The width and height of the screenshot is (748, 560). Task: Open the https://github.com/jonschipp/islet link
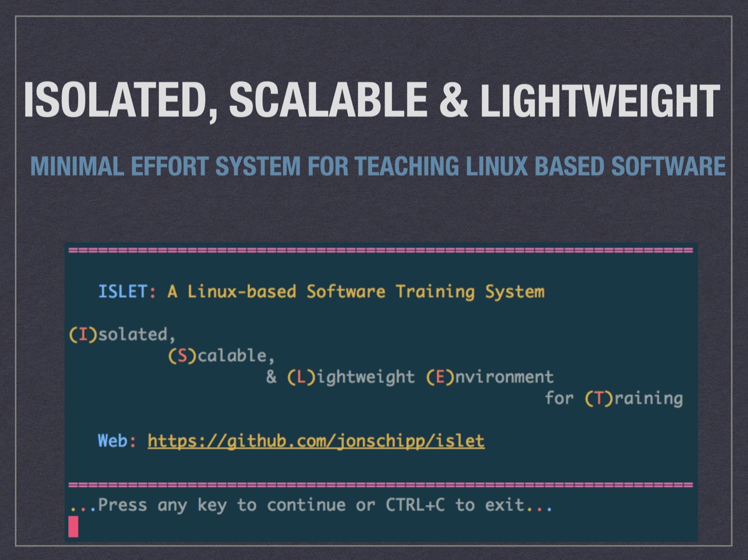pos(316,441)
